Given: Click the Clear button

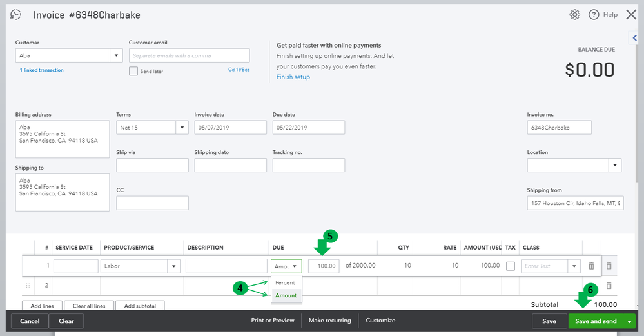Looking at the screenshot, I should tap(66, 321).
